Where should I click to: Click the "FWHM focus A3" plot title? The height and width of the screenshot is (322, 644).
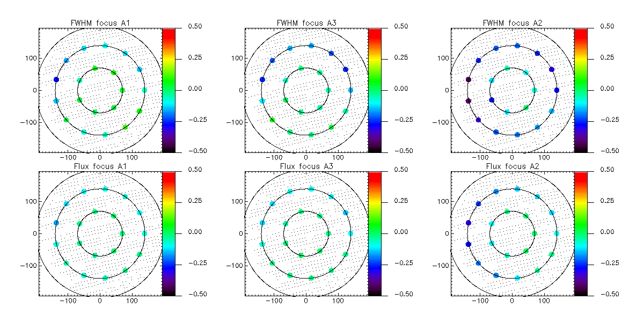click(305, 23)
